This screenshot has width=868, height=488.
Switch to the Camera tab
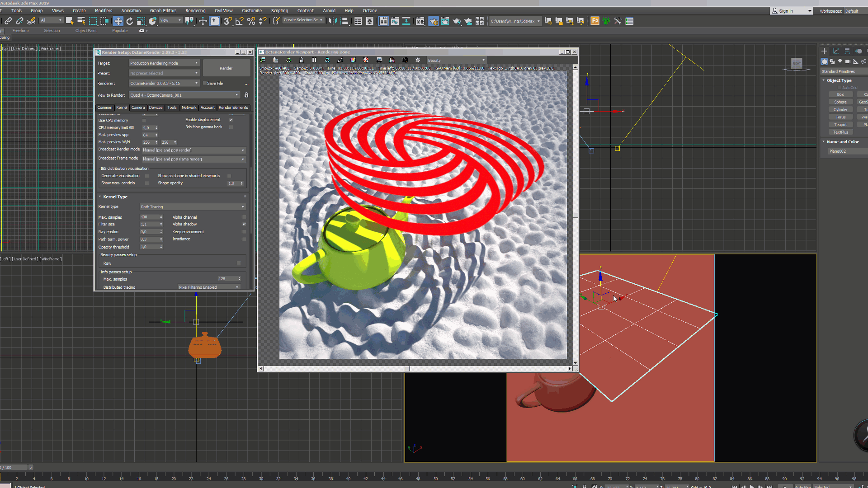[138, 108]
